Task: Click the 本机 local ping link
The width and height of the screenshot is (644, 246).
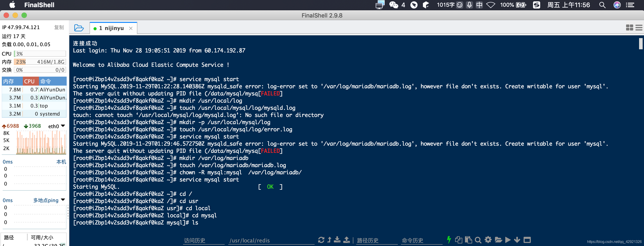Action: [x=61, y=162]
